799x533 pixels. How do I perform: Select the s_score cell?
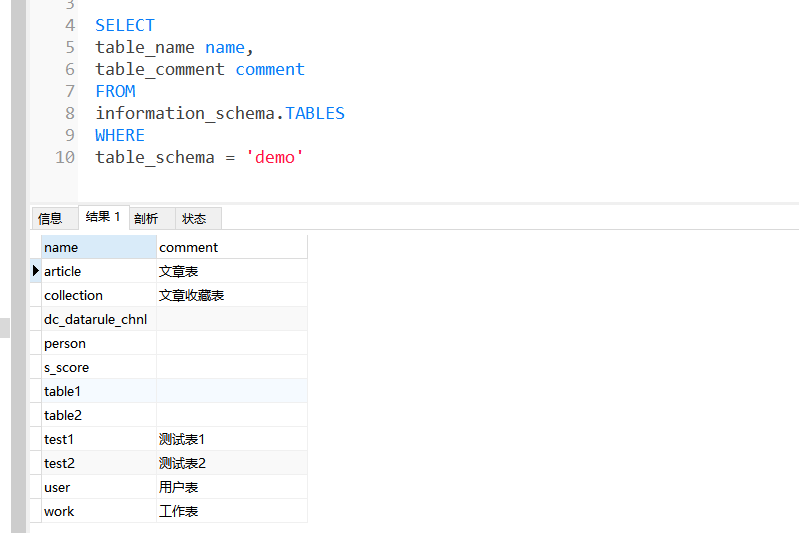[99, 367]
